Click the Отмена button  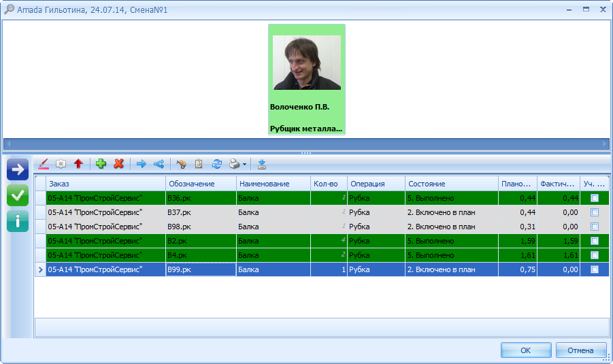point(580,350)
